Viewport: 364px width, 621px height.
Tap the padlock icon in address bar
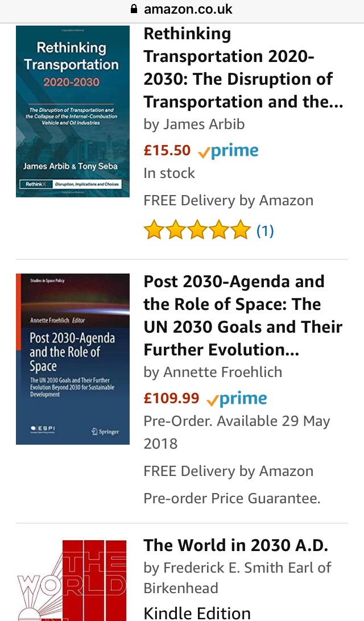135,9
